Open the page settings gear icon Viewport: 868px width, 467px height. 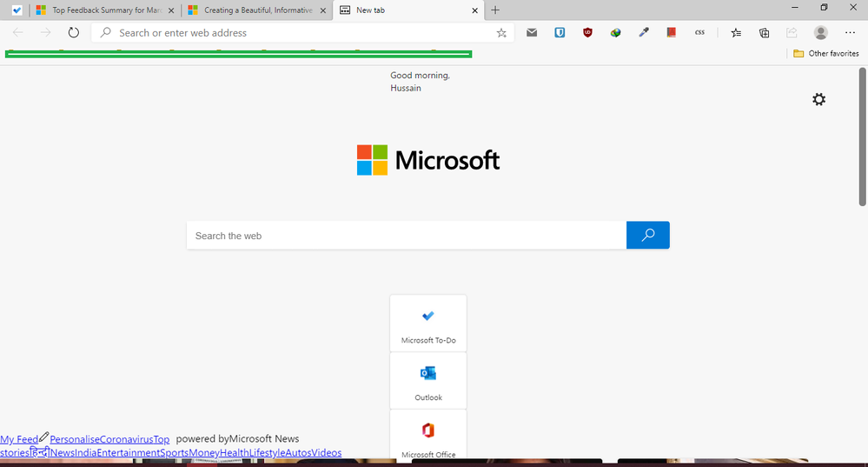click(818, 99)
